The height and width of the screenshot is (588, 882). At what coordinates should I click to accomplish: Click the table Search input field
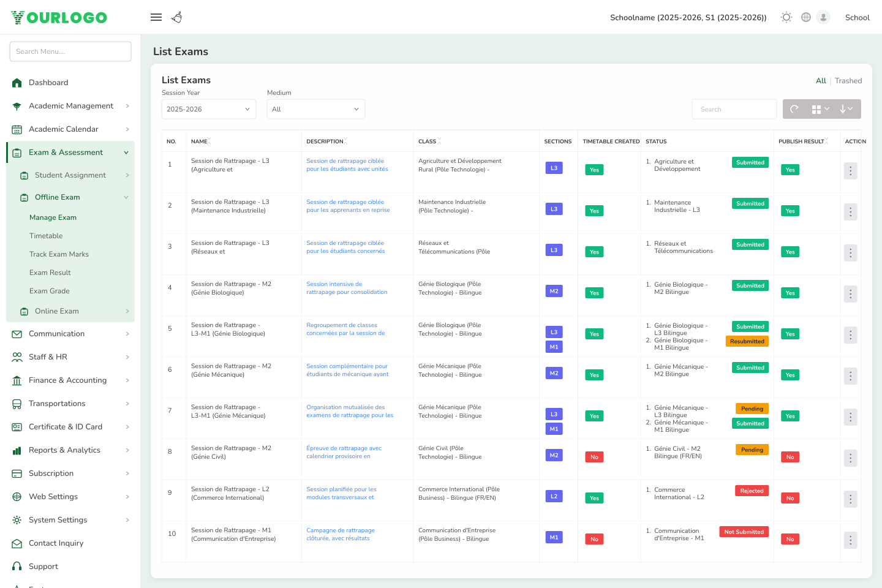[x=734, y=109]
